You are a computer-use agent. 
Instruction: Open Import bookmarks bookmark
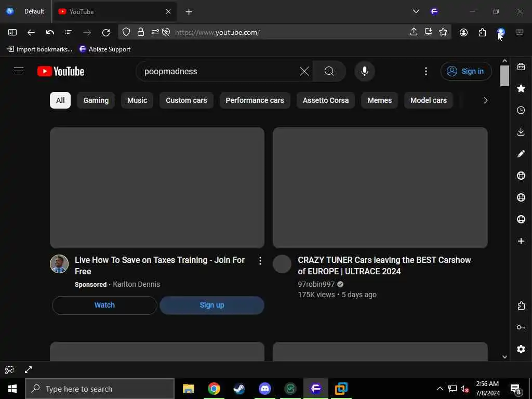pos(39,49)
